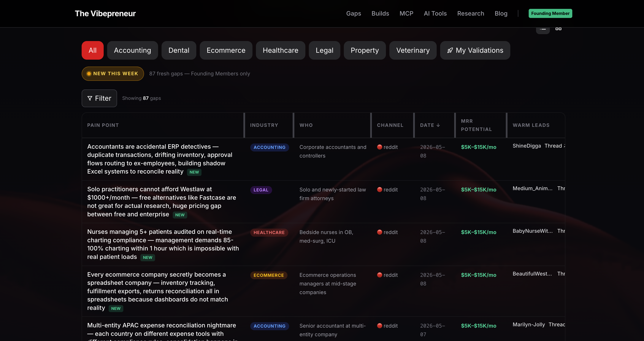Open the Multi-entity APAC expense pain point

162,331
